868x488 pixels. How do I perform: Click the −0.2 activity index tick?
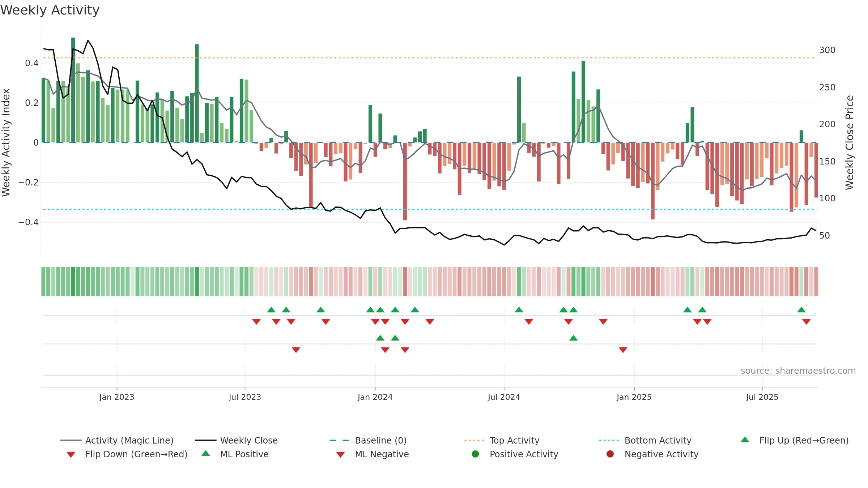[29, 183]
